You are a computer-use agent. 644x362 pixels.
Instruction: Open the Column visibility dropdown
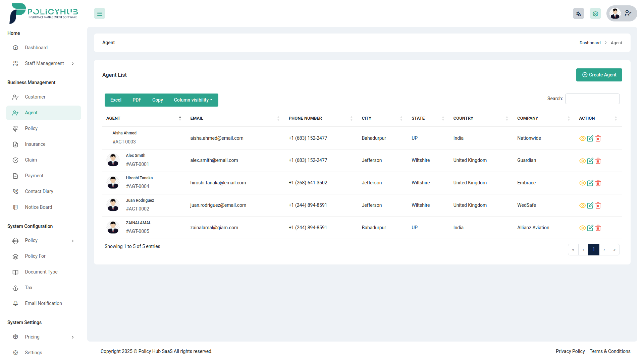point(193,100)
